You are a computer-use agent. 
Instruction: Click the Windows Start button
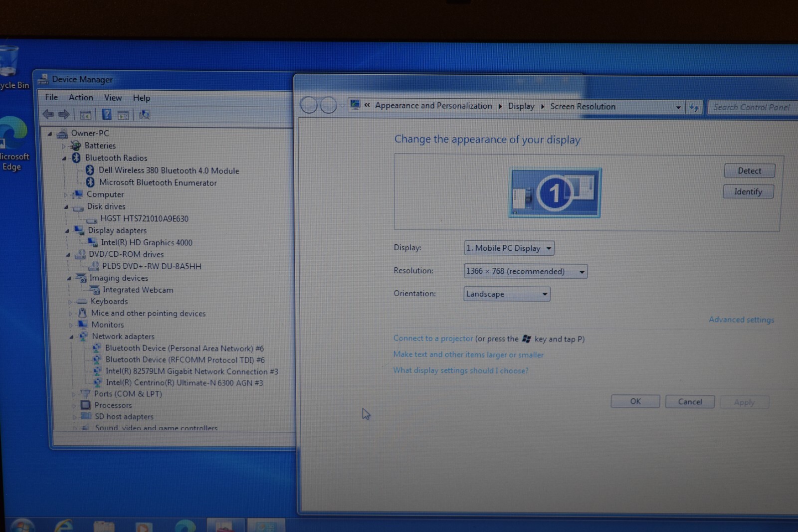point(22,526)
